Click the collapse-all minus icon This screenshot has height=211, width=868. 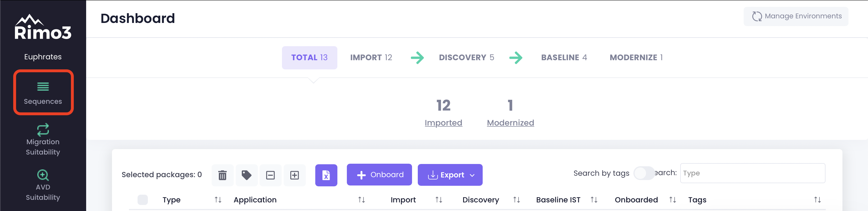(270, 175)
